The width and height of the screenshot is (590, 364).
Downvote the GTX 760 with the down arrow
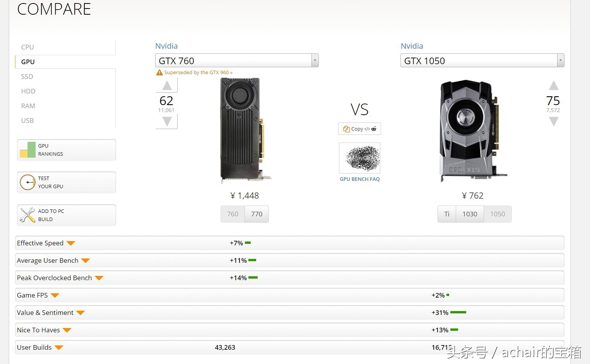(x=167, y=122)
